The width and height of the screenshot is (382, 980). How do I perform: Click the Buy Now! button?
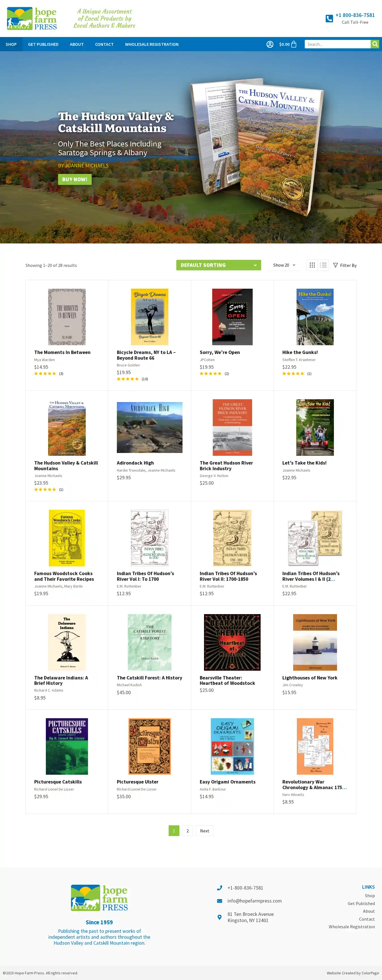click(x=75, y=179)
